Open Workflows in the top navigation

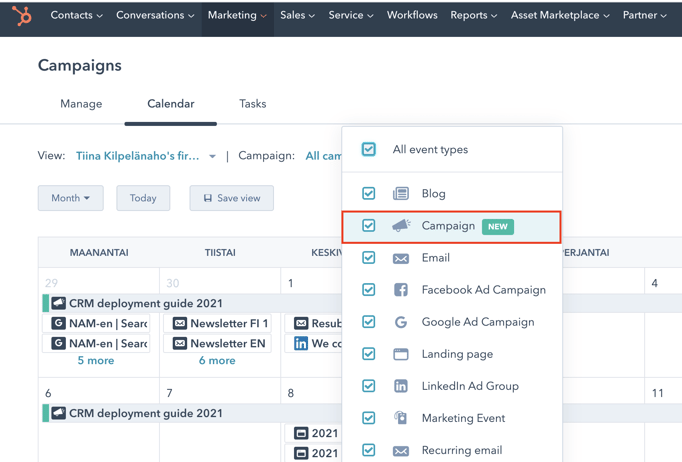click(x=412, y=15)
